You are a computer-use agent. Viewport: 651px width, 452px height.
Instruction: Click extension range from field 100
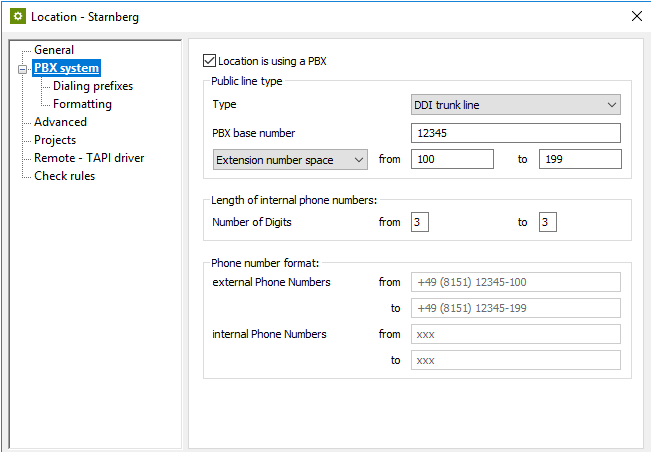pos(451,159)
